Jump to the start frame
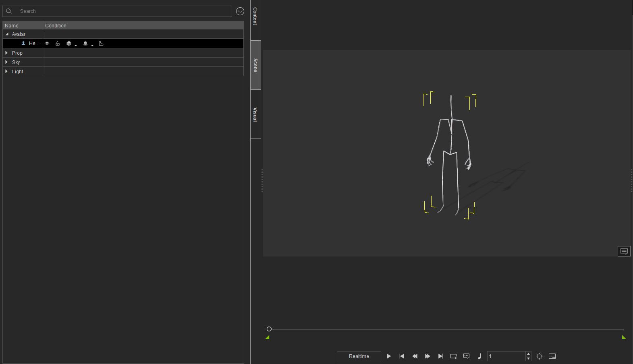 pyautogui.click(x=402, y=356)
